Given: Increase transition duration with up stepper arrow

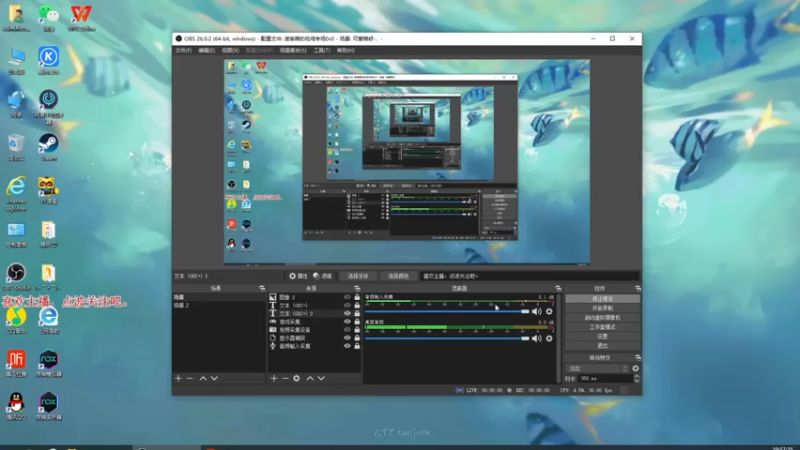Looking at the screenshot, I should click(636, 377).
